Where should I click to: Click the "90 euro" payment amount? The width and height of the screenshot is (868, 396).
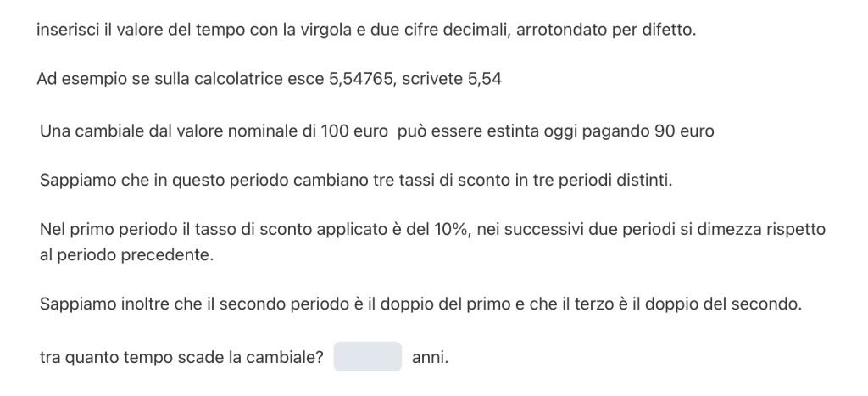coord(684,131)
